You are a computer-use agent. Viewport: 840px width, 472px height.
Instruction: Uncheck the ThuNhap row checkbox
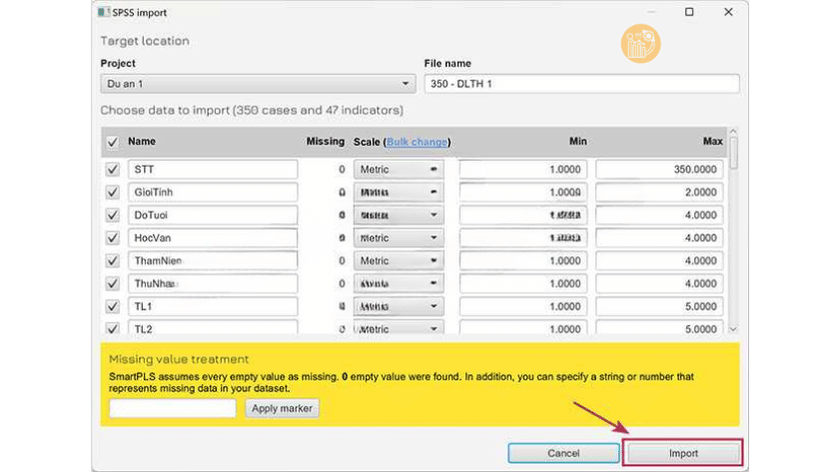(112, 283)
